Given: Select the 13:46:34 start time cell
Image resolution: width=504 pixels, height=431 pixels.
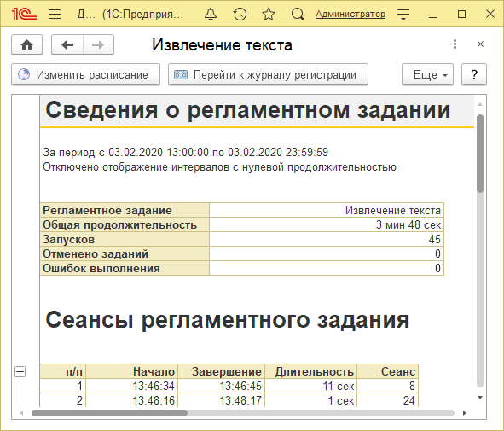Looking at the screenshot, I should click(x=132, y=386).
